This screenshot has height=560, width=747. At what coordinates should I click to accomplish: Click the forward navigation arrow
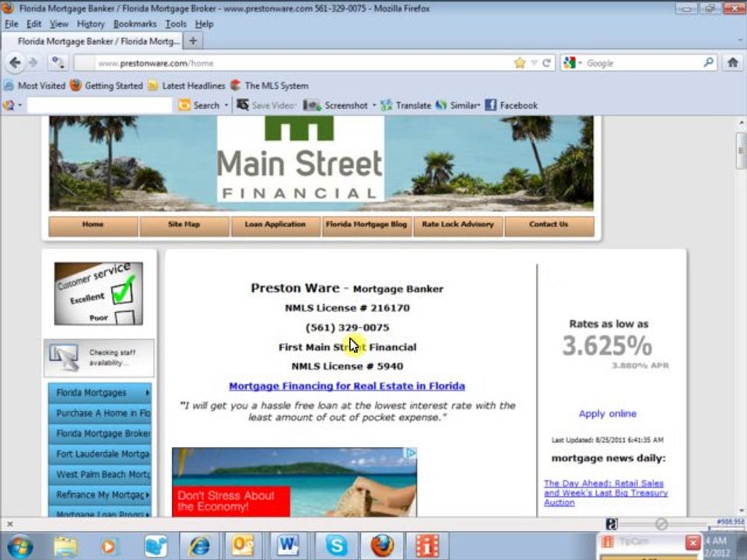click(x=33, y=63)
